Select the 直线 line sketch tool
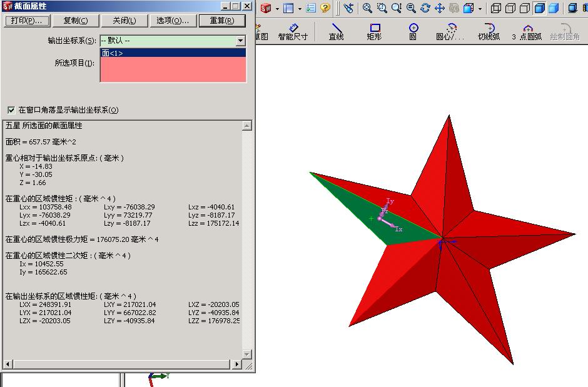The height and width of the screenshot is (387, 588). tap(337, 32)
